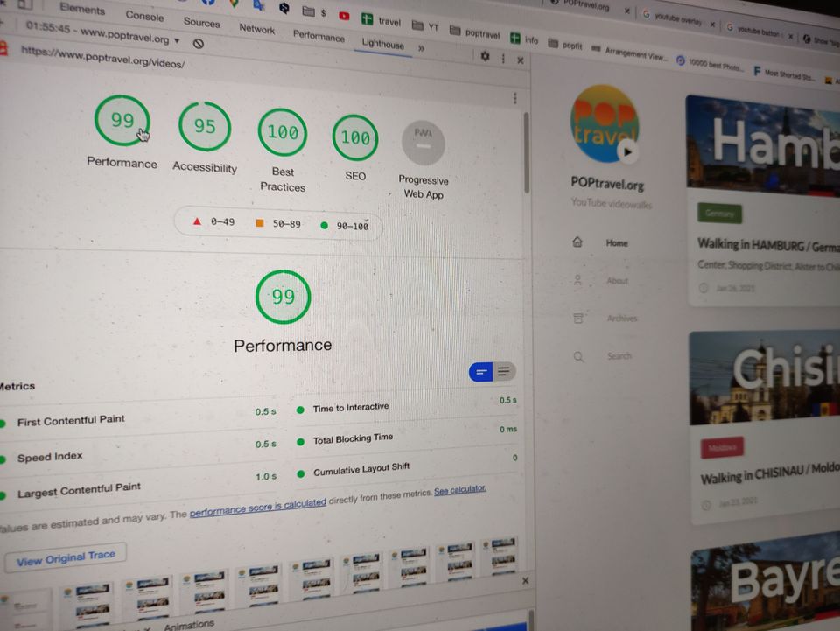This screenshot has height=631, width=840.
Task: Expand more DevTools tabs via double chevron
Action: (421, 48)
